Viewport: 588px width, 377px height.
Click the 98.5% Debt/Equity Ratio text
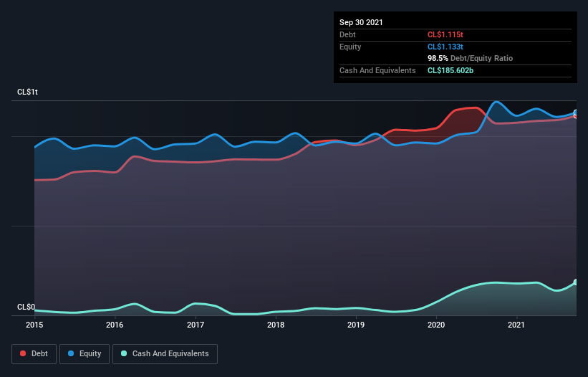[x=471, y=58]
